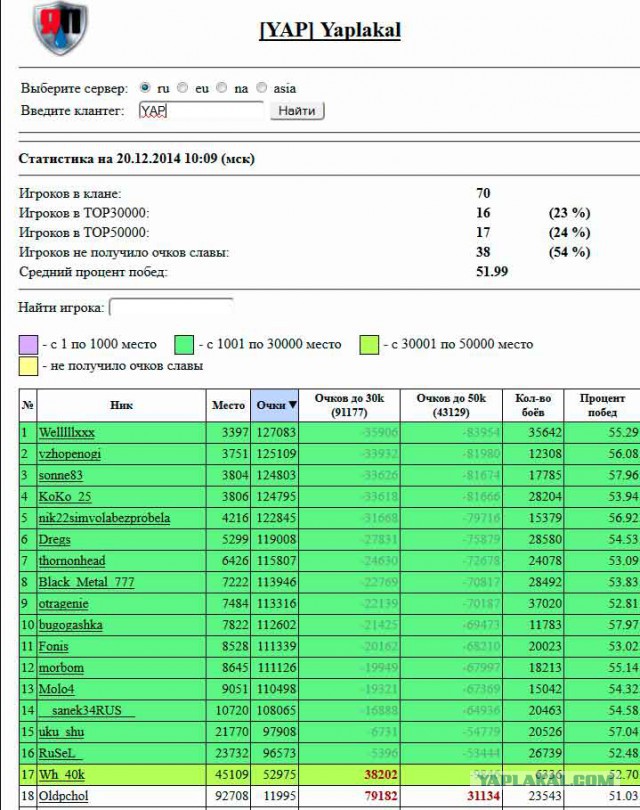Click place value 92708 for Oldpchol
Screen dimensions: 640x810
(231, 796)
